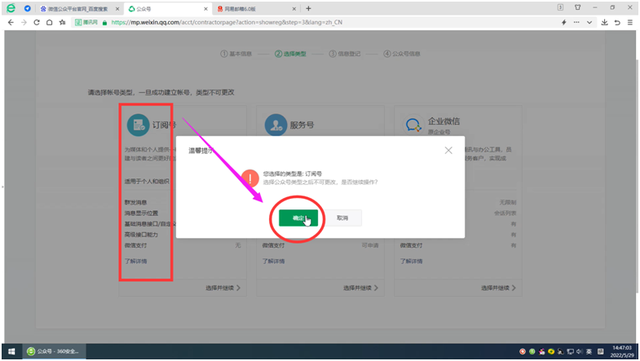
Task: Open 了解详情 link under 企业微信 card
Action: 411,261
